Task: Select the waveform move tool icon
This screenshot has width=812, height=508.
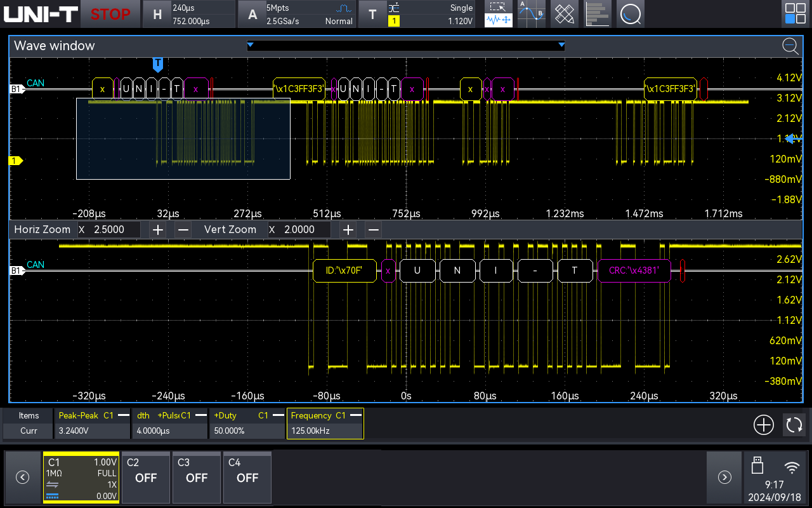Action: click(x=498, y=21)
